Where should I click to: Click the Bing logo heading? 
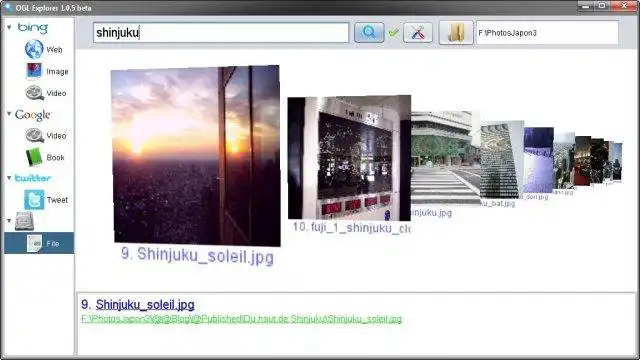(33, 28)
